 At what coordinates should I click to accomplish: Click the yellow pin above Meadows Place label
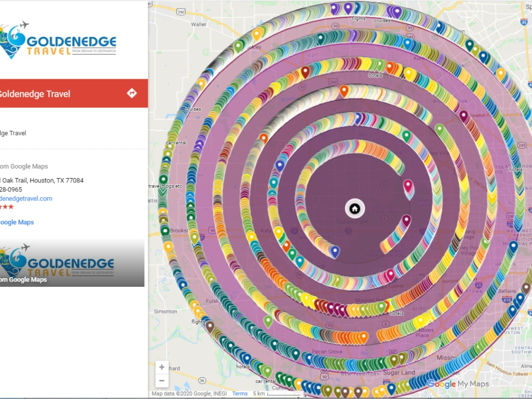(421, 321)
